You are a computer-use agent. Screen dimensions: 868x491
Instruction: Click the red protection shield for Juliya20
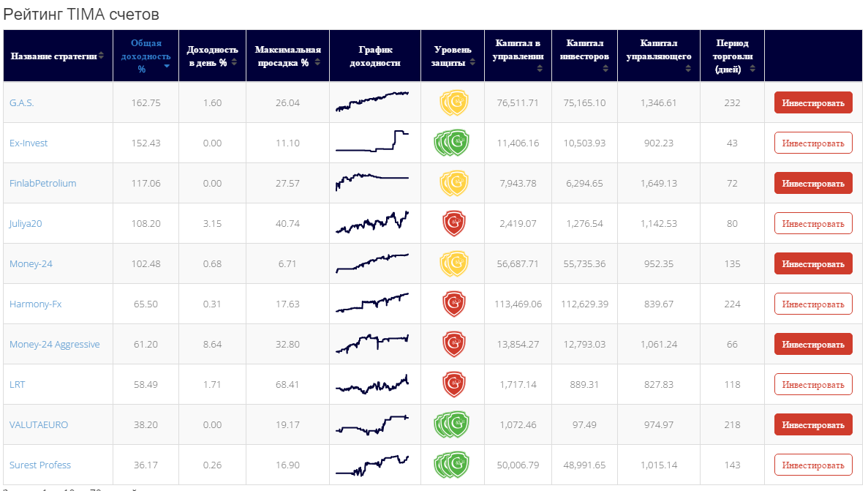pyautogui.click(x=453, y=224)
